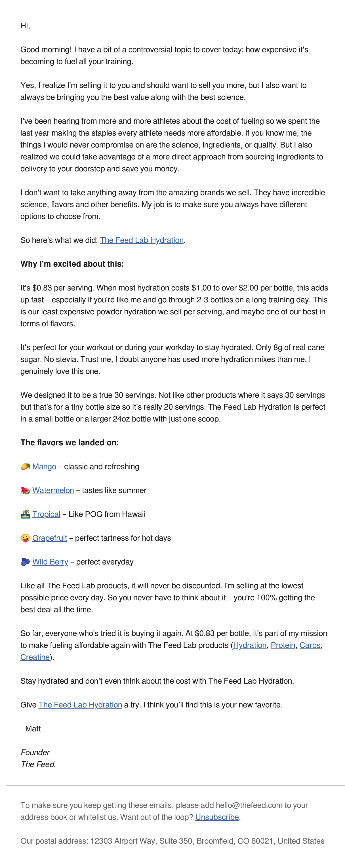This screenshot has width=345, height=868.
Task: Open the Tropical flavor link
Action: (46, 514)
